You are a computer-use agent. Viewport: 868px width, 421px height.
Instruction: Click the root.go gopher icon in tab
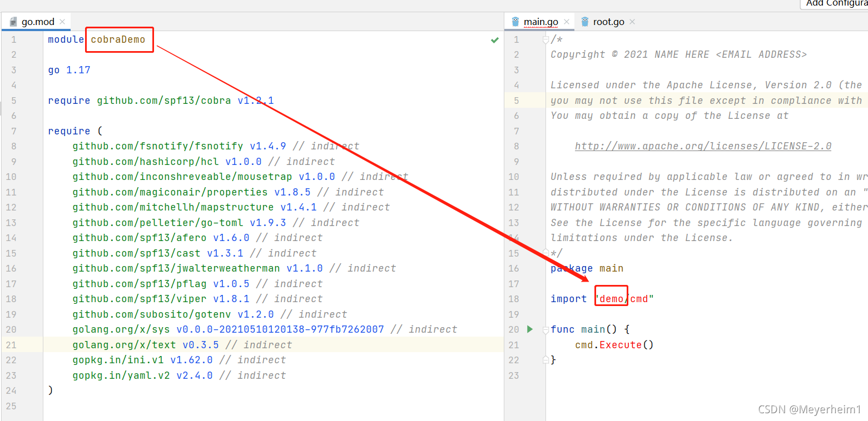584,22
